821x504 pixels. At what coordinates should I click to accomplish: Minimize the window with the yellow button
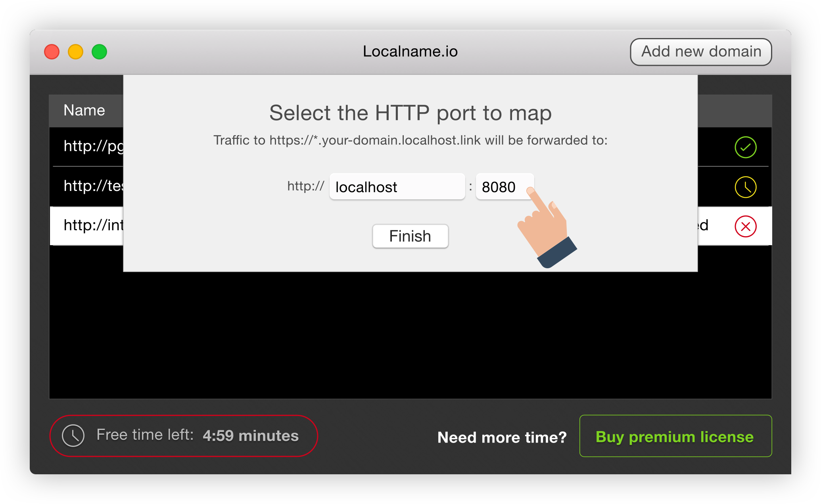pyautogui.click(x=75, y=52)
